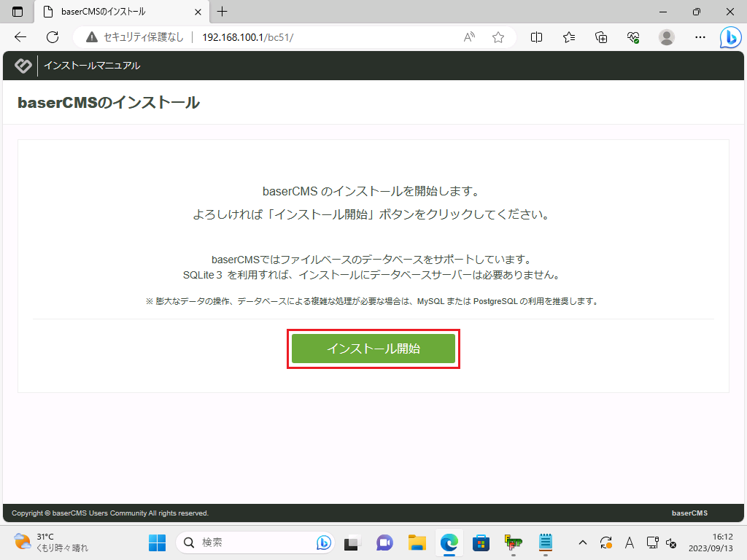747x560 pixels.
Task: Add this page to favorites
Action: coord(498,37)
